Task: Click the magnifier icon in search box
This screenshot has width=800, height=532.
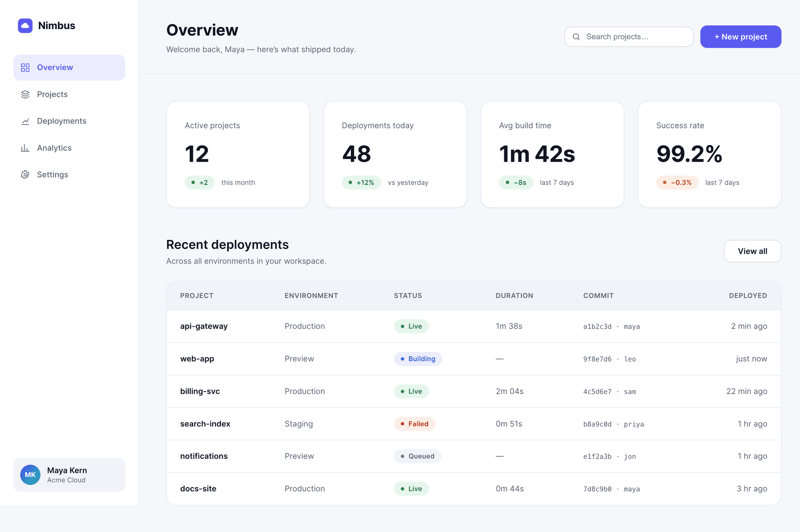Action: coord(576,37)
